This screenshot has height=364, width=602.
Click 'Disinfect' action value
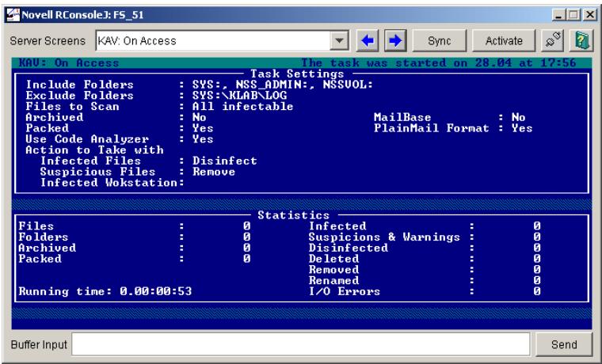click(225, 161)
